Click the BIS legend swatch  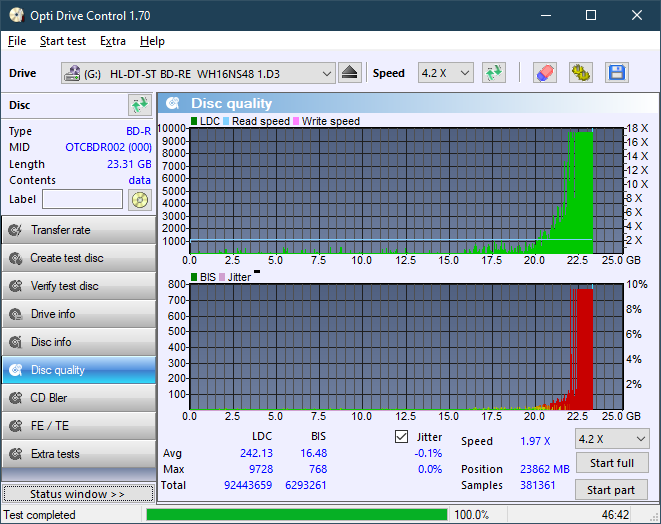pos(194,277)
